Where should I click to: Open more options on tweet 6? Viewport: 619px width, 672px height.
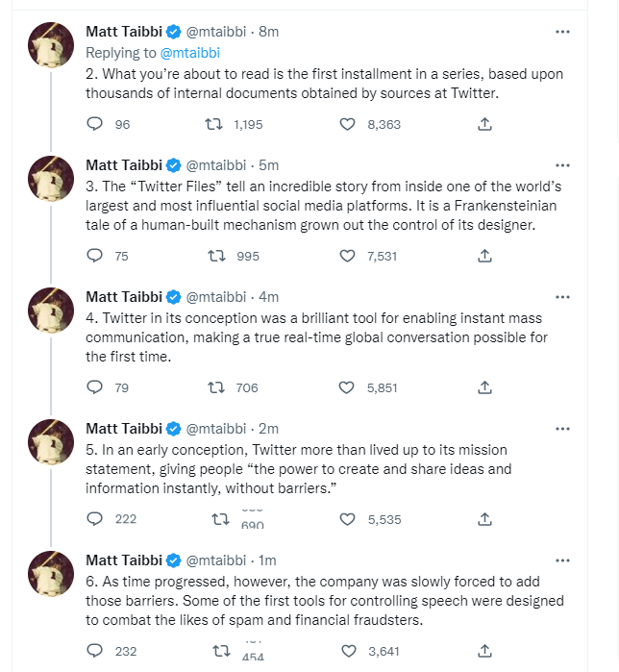(x=562, y=560)
